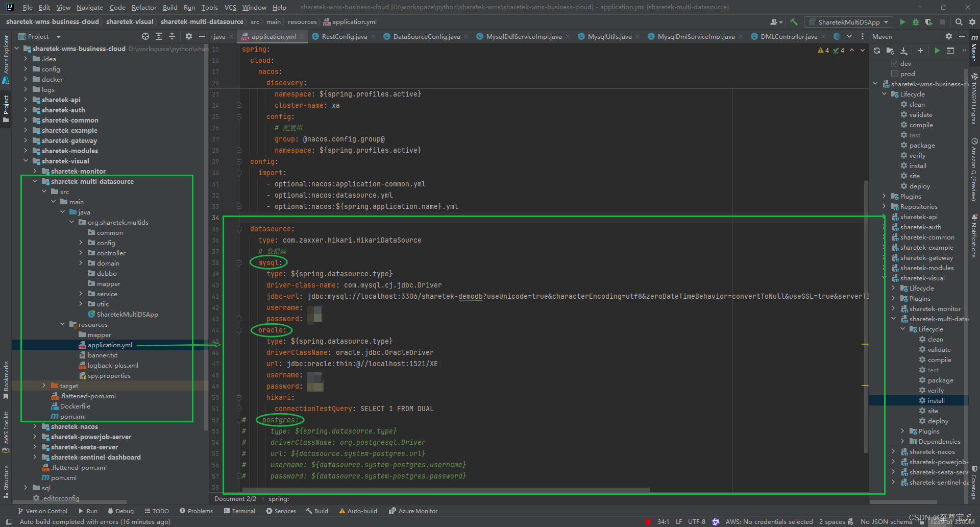This screenshot has width=980, height=527.
Task: Expand the sharetek-modules folder
Action: [26, 151]
